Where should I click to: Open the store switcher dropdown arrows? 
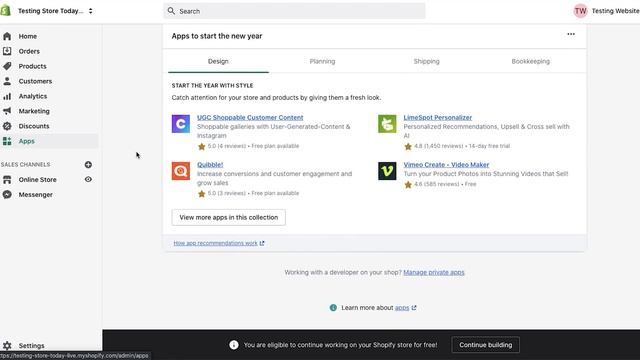point(91,11)
